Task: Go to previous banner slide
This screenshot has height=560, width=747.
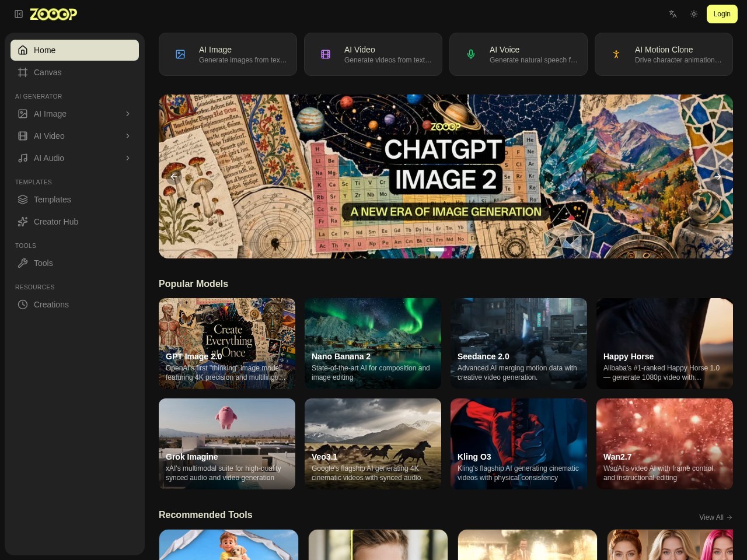Action: [x=174, y=176]
